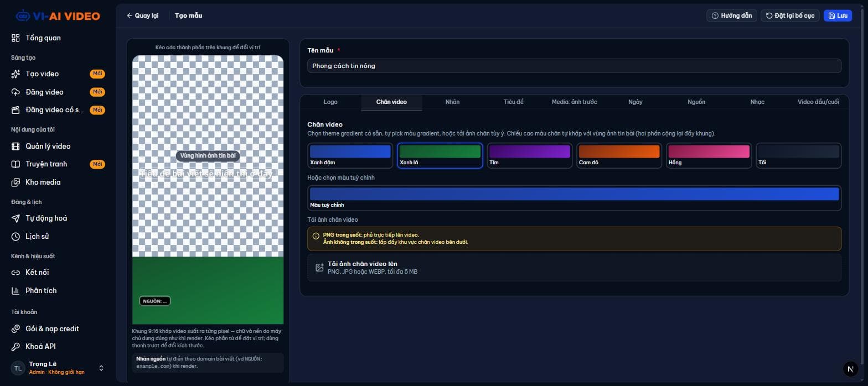Click Đặt lại bố cục reset button

click(790, 16)
